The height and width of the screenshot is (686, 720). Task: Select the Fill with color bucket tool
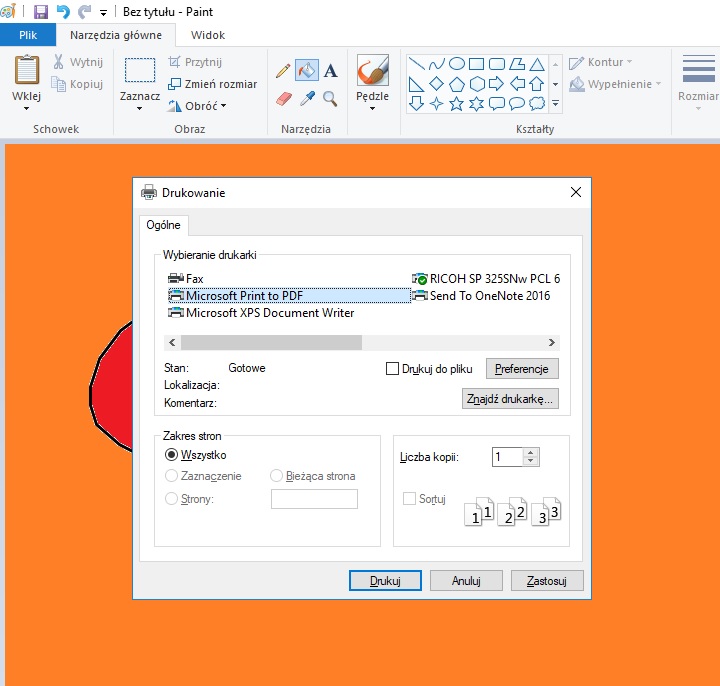307,71
